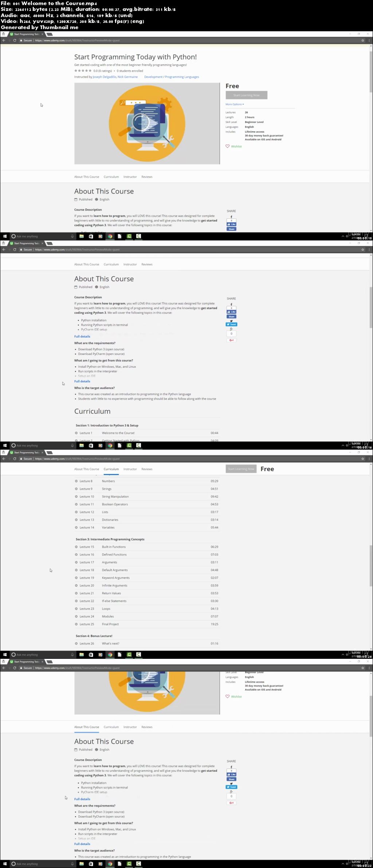Open Nick Germaine's instructor profile link
373x868 pixels.
127,77
